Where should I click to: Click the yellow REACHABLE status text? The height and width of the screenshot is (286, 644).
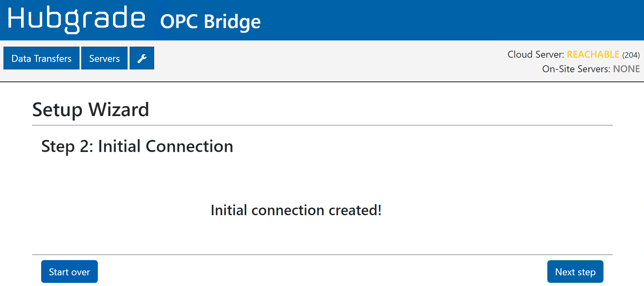click(x=593, y=55)
